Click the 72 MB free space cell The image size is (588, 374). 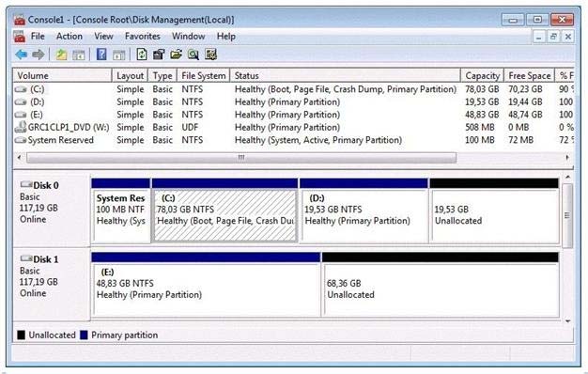(521, 140)
